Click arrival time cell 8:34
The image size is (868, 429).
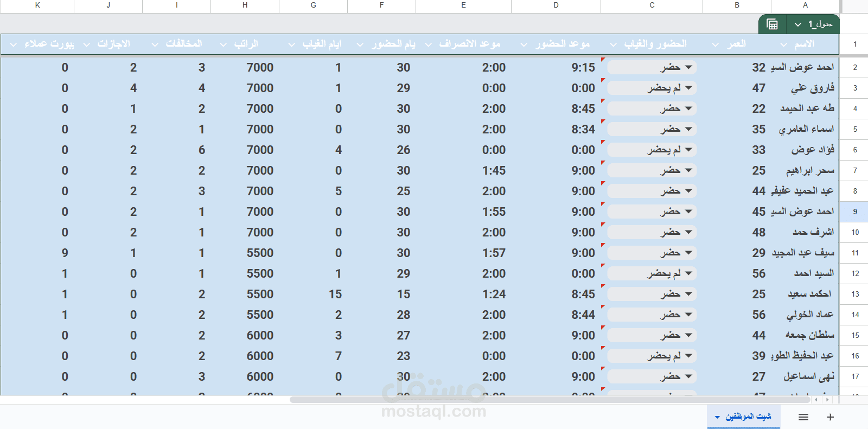pos(583,129)
